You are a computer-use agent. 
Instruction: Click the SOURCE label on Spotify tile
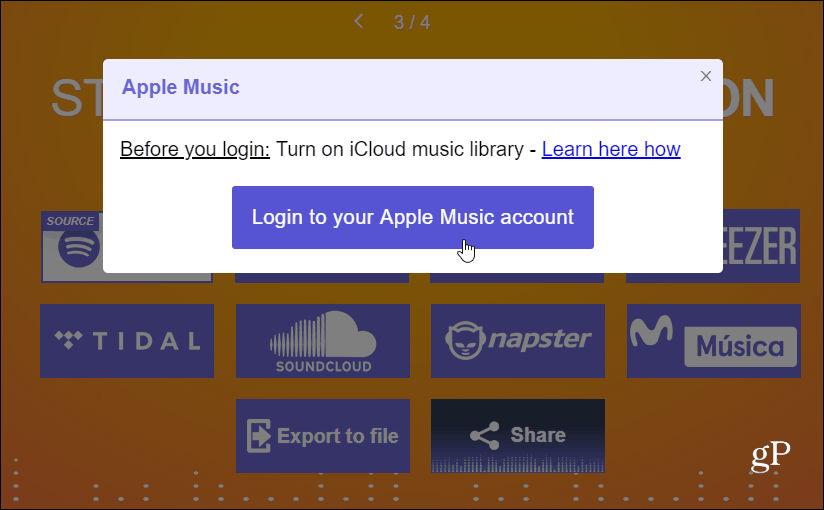(70, 221)
